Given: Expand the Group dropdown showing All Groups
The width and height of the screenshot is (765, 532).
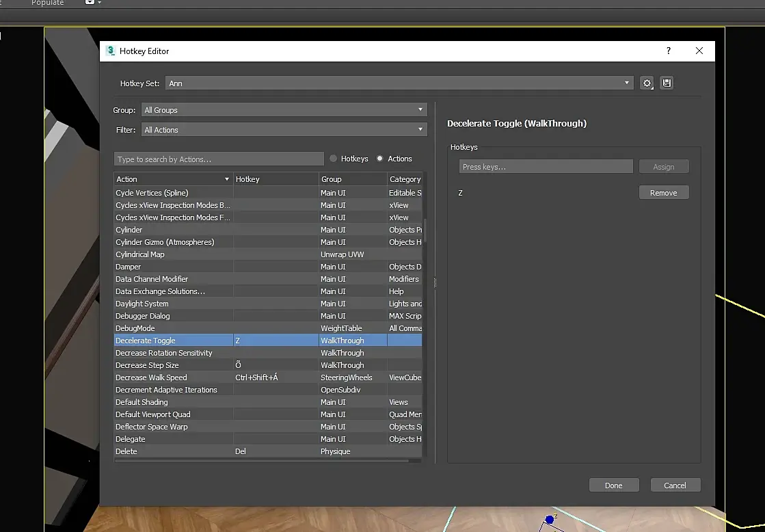Looking at the screenshot, I should (x=284, y=110).
